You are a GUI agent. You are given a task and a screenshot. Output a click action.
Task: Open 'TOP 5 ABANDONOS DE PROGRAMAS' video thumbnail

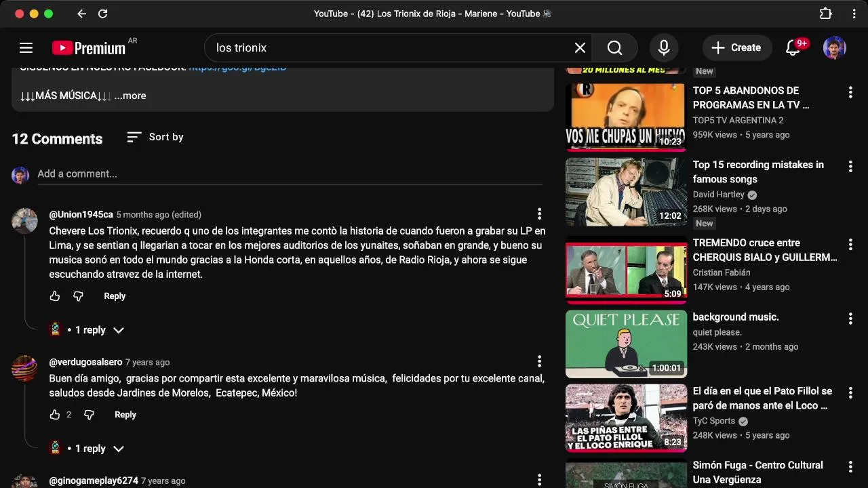tap(626, 117)
